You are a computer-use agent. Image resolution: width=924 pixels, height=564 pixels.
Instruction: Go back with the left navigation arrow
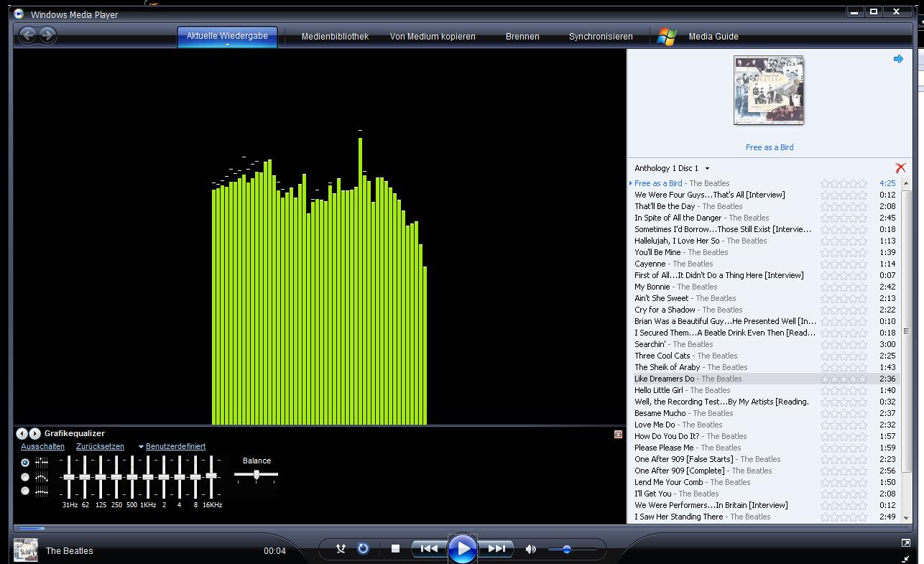click(27, 34)
